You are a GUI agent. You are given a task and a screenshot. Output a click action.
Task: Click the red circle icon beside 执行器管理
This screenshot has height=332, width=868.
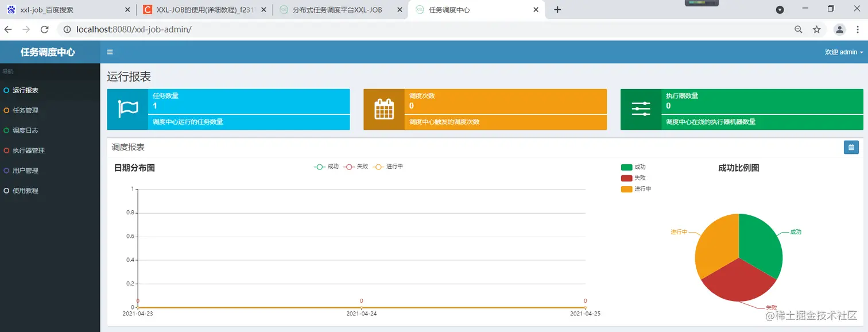(x=6, y=150)
